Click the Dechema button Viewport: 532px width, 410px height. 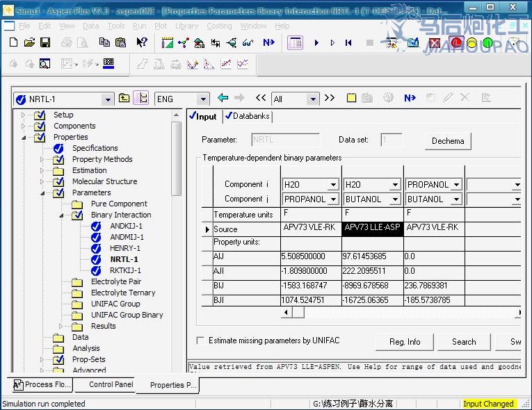pyautogui.click(x=448, y=141)
